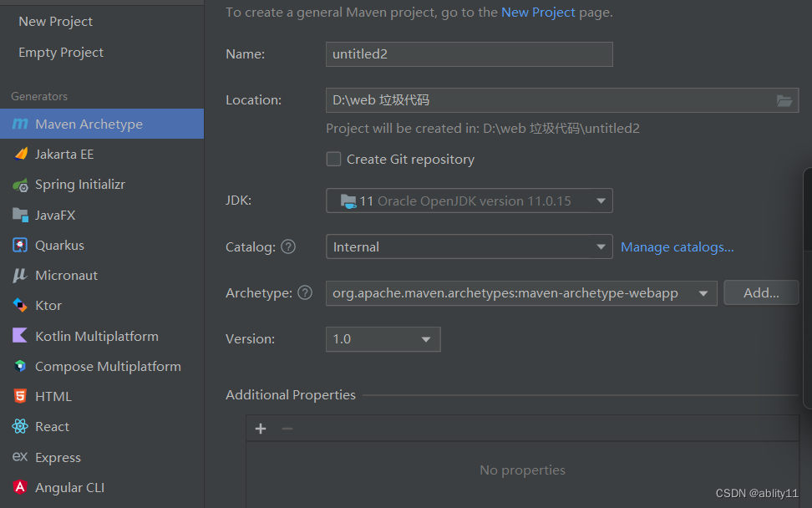812x508 pixels.
Task: Choose the JavaFX generator label
Action: click(55, 215)
